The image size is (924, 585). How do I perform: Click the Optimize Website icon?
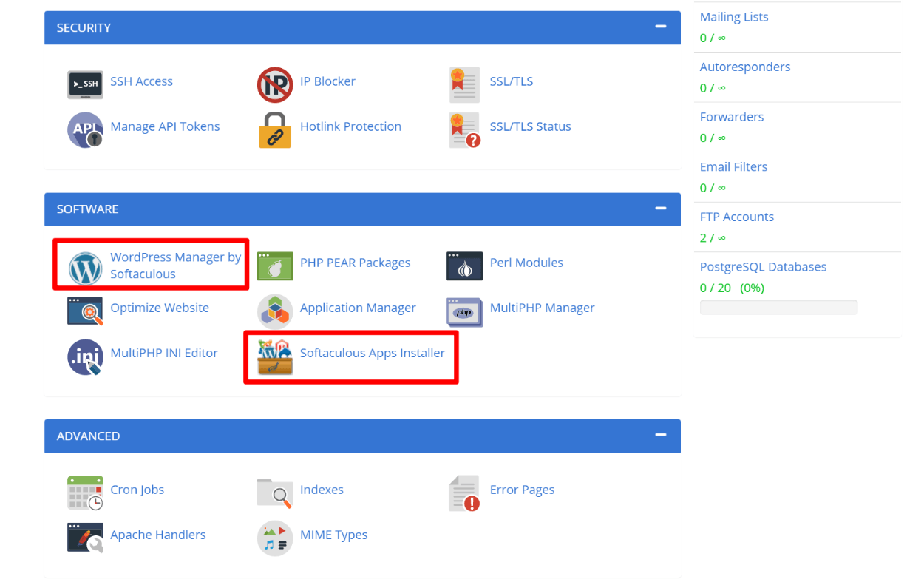pos(85,311)
